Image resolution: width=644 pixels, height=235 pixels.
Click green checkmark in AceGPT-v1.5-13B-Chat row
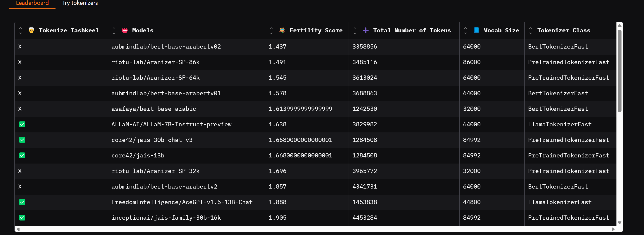[x=22, y=202]
